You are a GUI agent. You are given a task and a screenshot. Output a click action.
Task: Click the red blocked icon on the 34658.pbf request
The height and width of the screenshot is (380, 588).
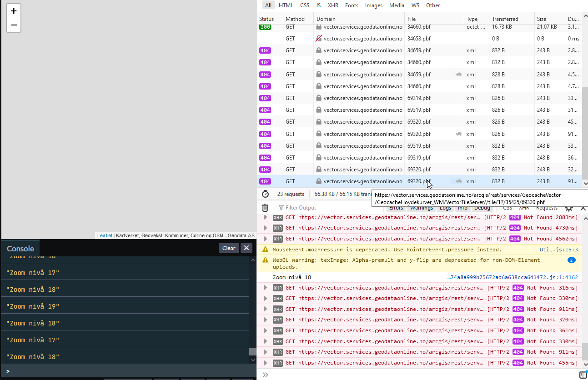[x=319, y=39]
